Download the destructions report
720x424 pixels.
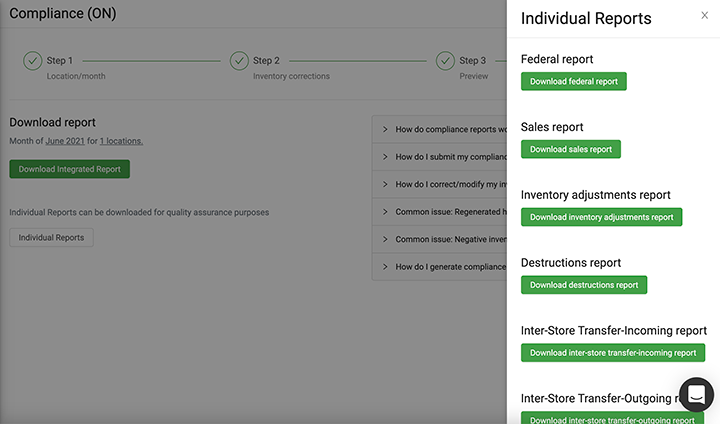(584, 285)
